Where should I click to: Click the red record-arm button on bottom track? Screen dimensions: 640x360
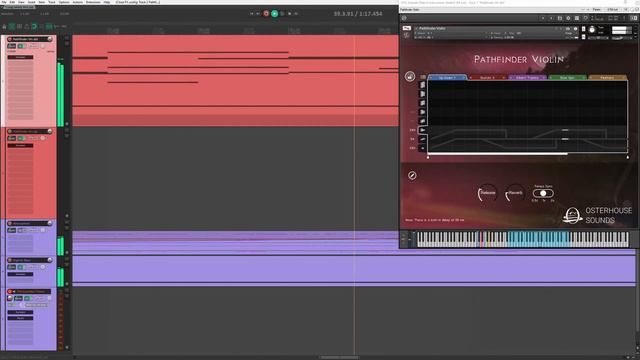10,291
